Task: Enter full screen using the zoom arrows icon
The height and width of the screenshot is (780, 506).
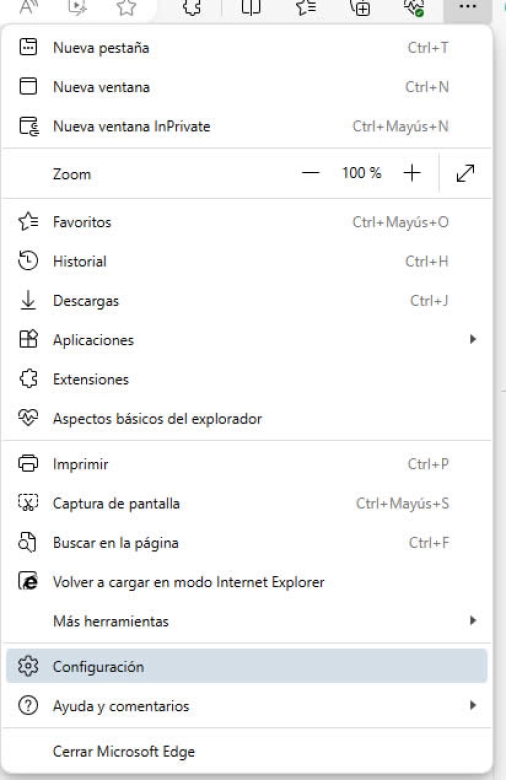Action: (465, 173)
